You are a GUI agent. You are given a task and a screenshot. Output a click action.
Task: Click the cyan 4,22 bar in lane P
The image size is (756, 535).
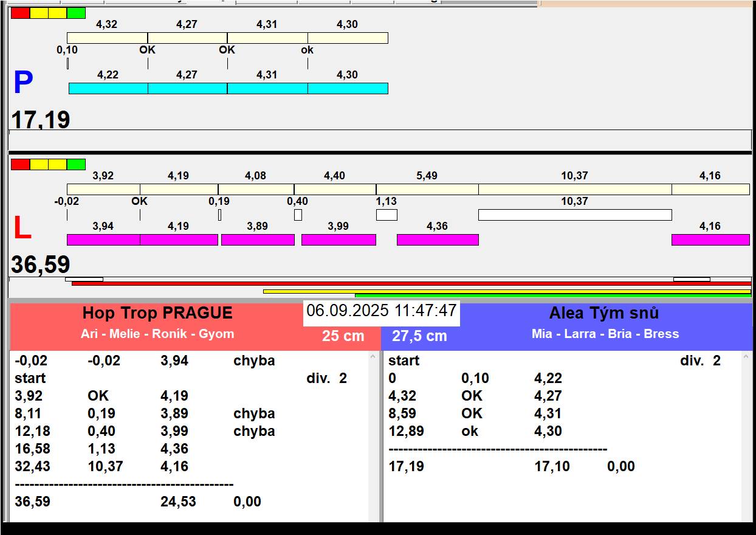[108, 89]
